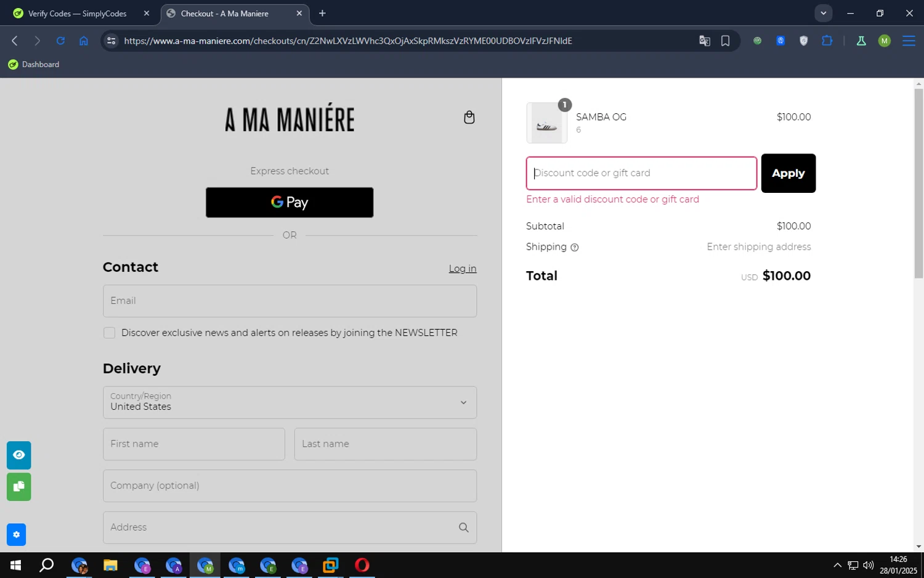924x578 pixels.
Task: Click the Log in link
Action: (462, 269)
